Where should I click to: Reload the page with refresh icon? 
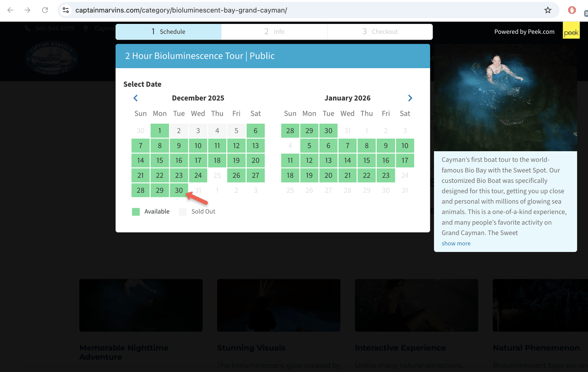[45, 10]
